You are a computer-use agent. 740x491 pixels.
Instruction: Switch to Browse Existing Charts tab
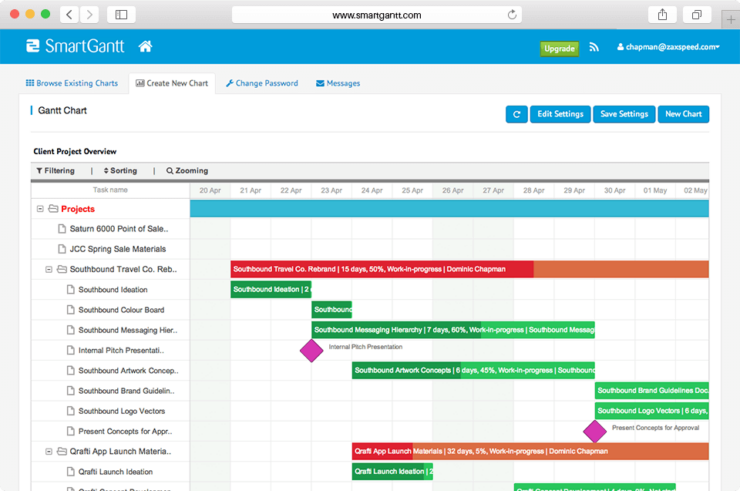(x=72, y=83)
